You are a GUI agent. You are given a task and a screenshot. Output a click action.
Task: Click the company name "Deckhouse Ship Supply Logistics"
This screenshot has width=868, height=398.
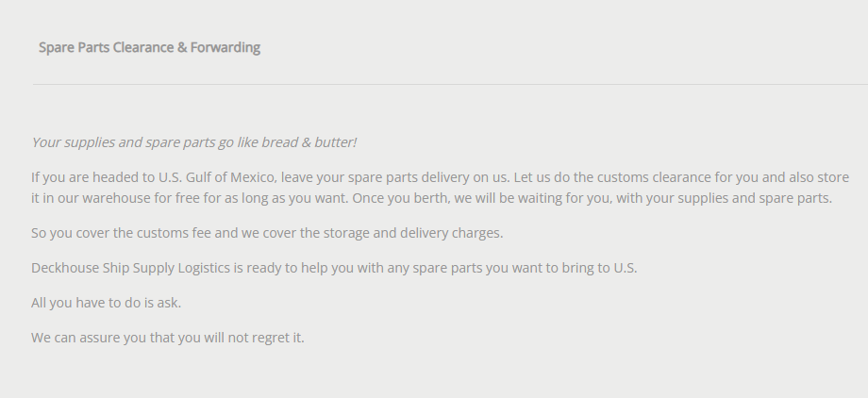[x=129, y=268]
